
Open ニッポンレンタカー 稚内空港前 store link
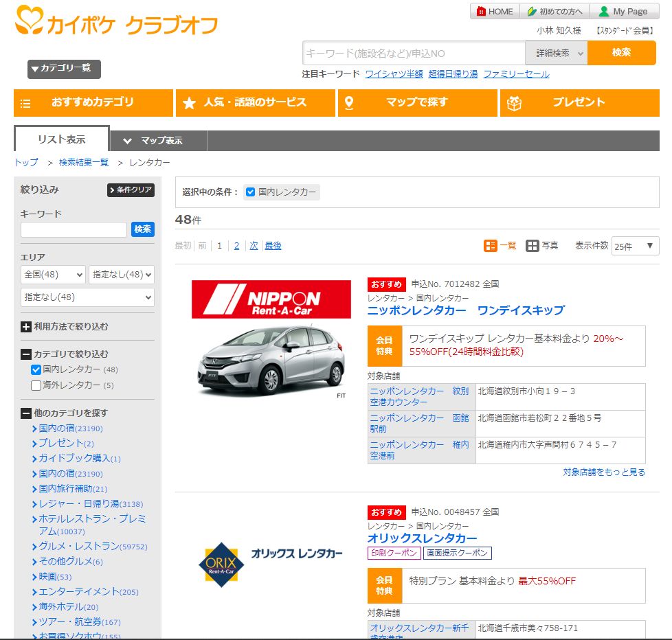419,450
